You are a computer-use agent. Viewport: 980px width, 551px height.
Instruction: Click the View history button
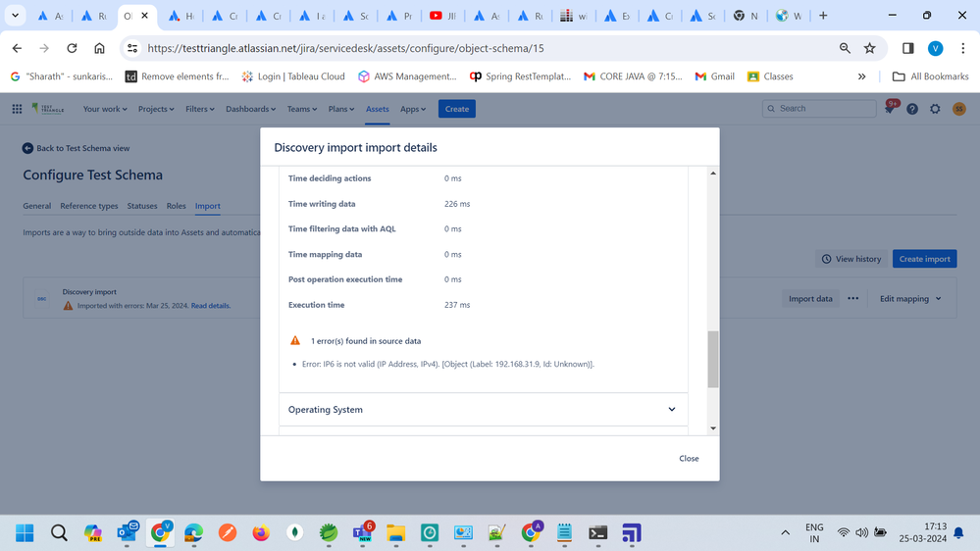pos(851,259)
